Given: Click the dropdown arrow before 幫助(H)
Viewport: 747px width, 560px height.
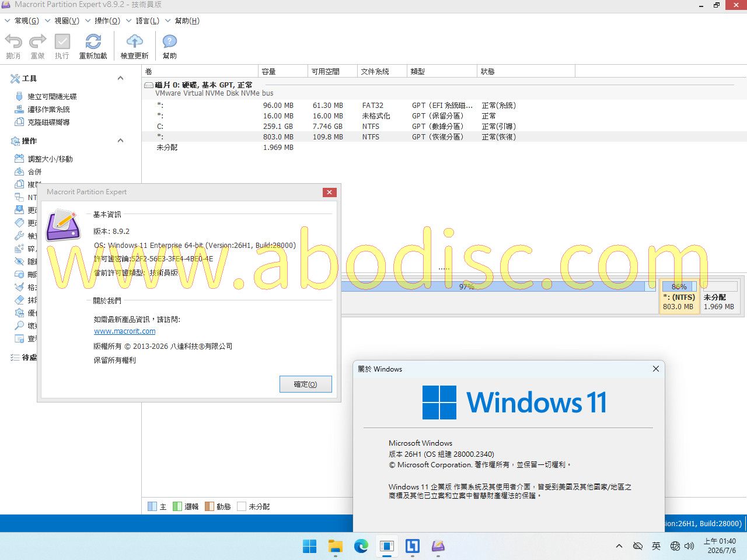Looking at the screenshot, I should 168,21.
